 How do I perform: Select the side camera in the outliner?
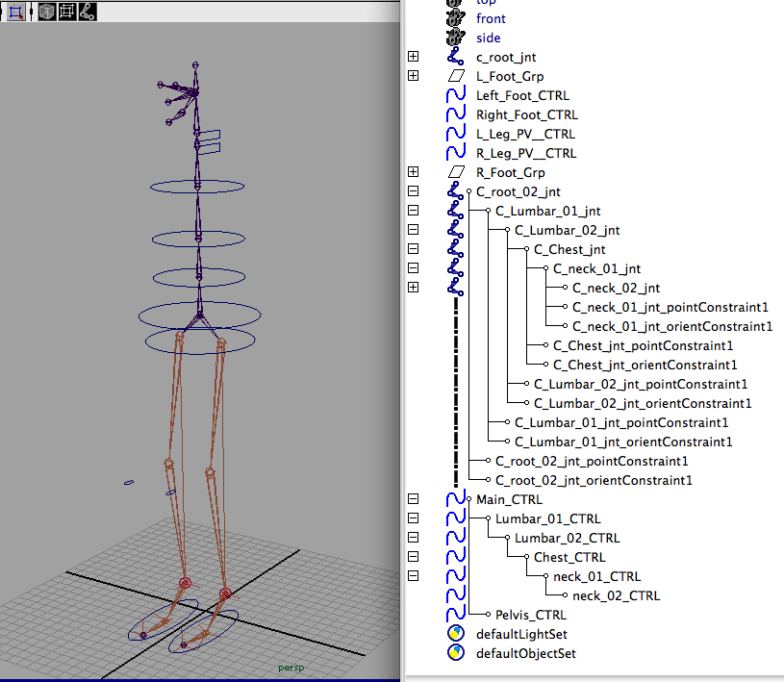point(488,38)
